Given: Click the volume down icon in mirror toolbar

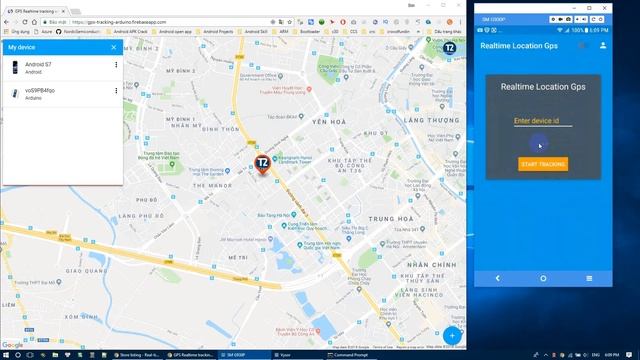Looking at the screenshot, I should pyautogui.click(x=578, y=19).
